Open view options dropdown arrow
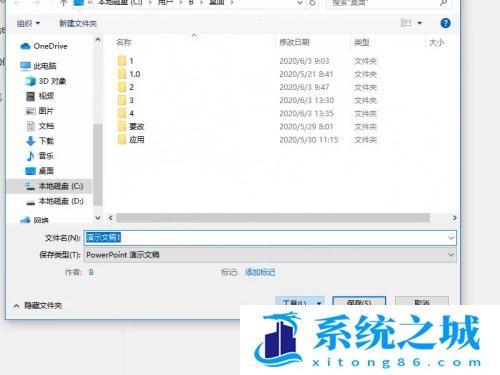Image resolution: width=500 pixels, height=375 pixels. click(420, 23)
